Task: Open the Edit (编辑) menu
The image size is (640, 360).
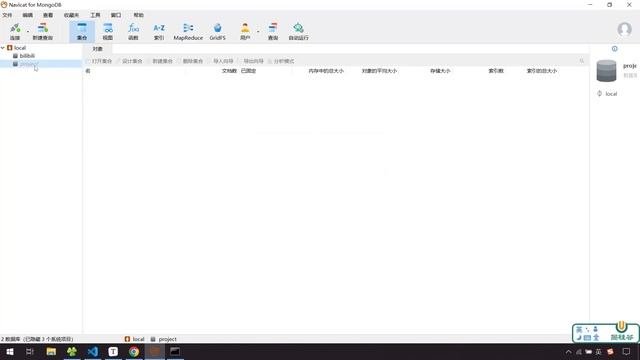Action: click(x=27, y=15)
